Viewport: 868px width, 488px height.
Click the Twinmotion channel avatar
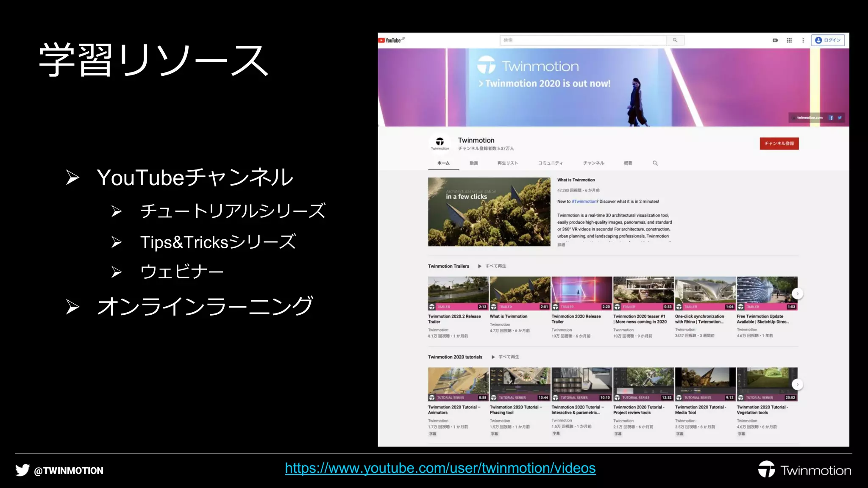440,143
